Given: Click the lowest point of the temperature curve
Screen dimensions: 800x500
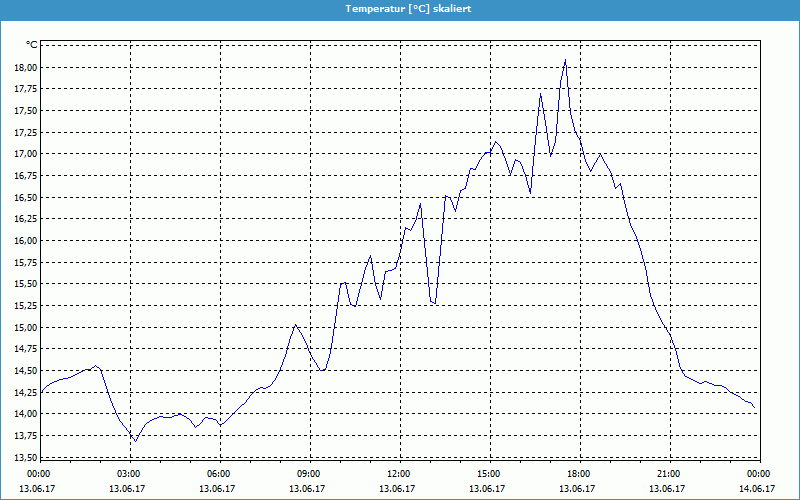Looking at the screenshot, I should coord(134,441).
